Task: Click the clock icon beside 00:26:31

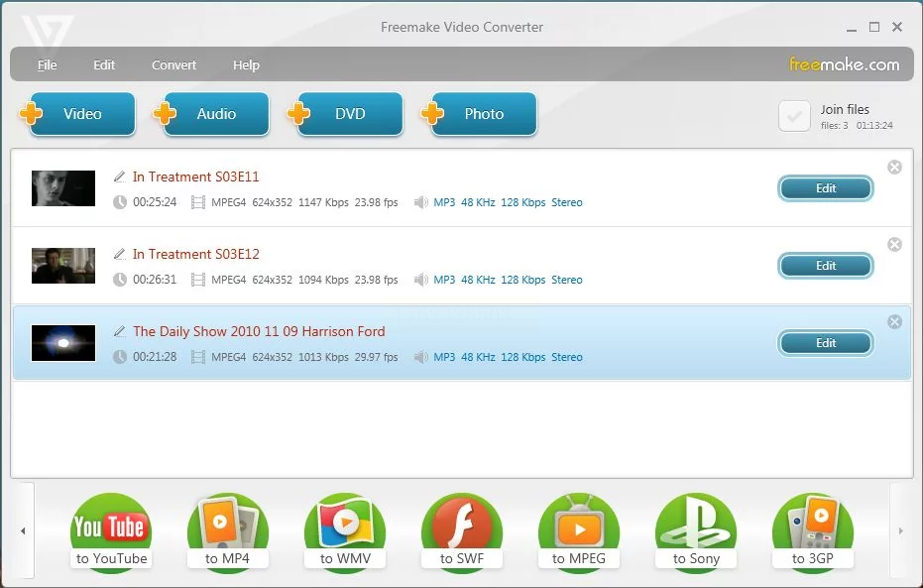Action: click(x=120, y=280)
